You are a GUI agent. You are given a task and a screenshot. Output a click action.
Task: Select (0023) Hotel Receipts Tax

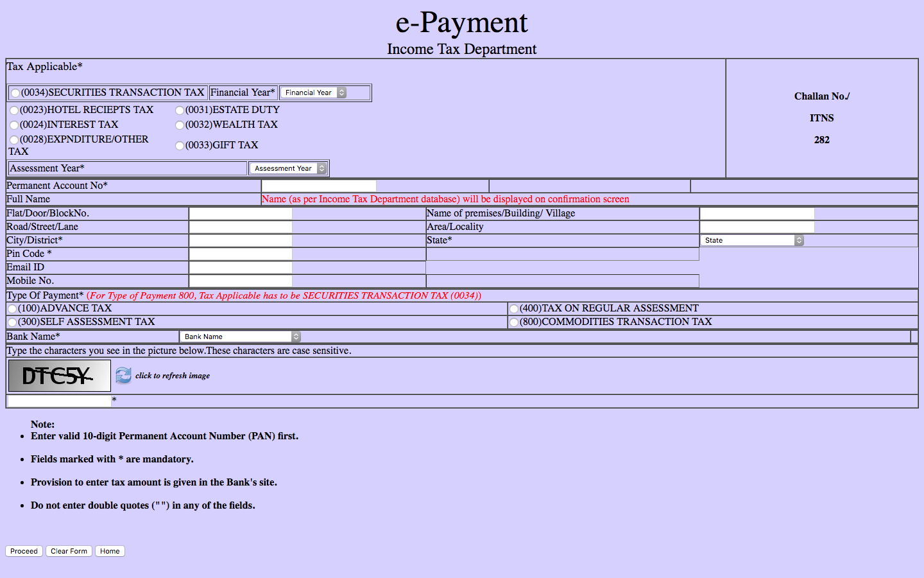point(14,110)
